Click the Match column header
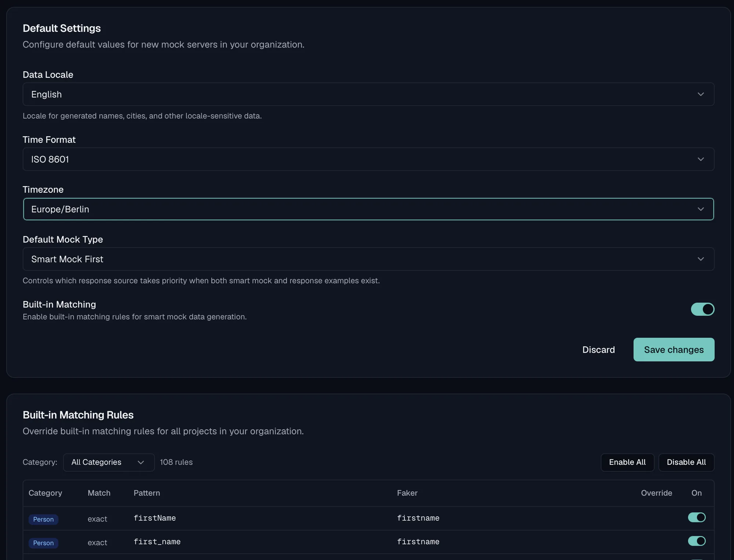The height and width of the screenshot is (560, 734). point(99,493)
